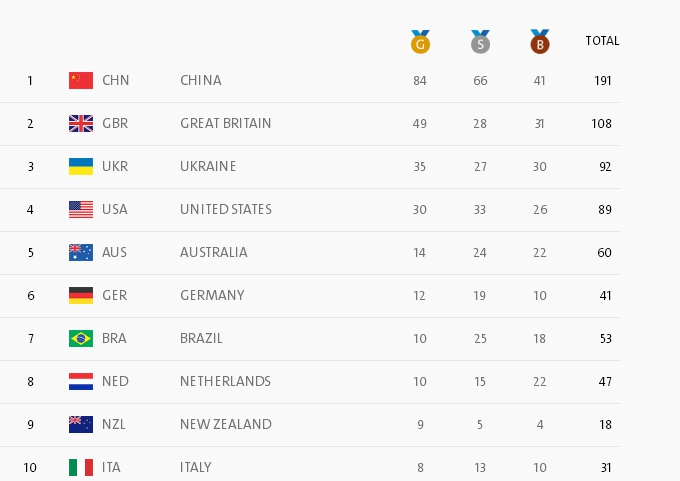Click China's total of 191 medals
This screenshot has width=680, height=481.
pyautogui.click(x=601, y=80)
